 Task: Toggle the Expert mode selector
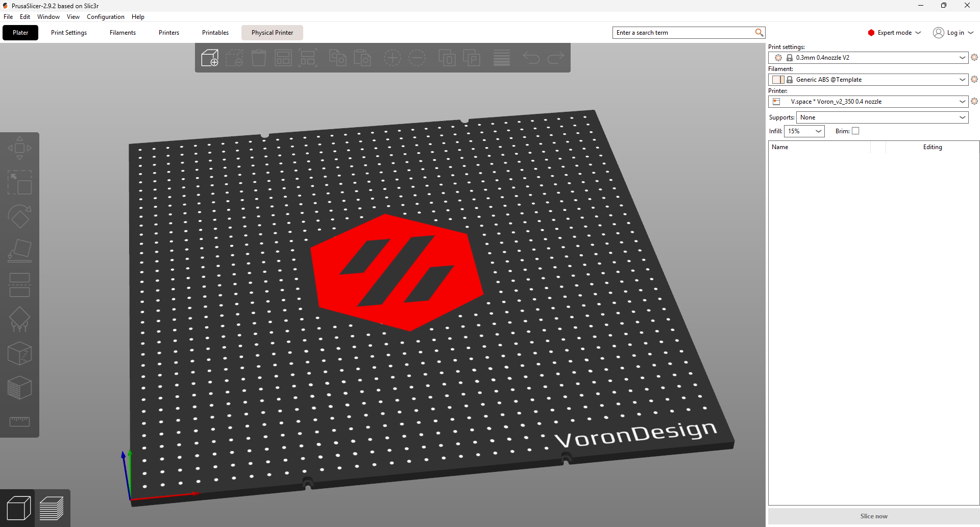click(x=894, y=33)
